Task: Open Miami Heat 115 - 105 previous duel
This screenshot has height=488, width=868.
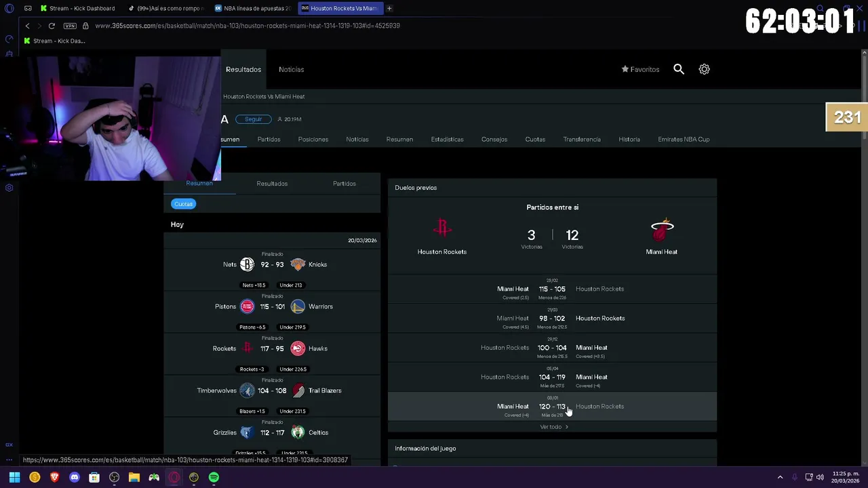Action: (552, 289)
